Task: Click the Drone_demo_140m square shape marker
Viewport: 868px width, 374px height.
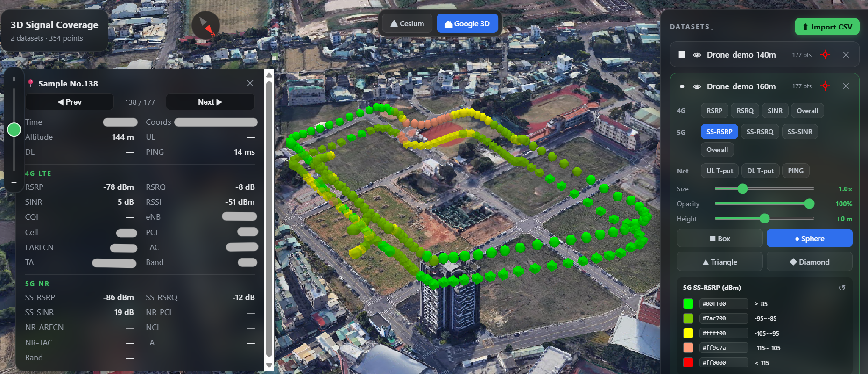Action: 682,55
